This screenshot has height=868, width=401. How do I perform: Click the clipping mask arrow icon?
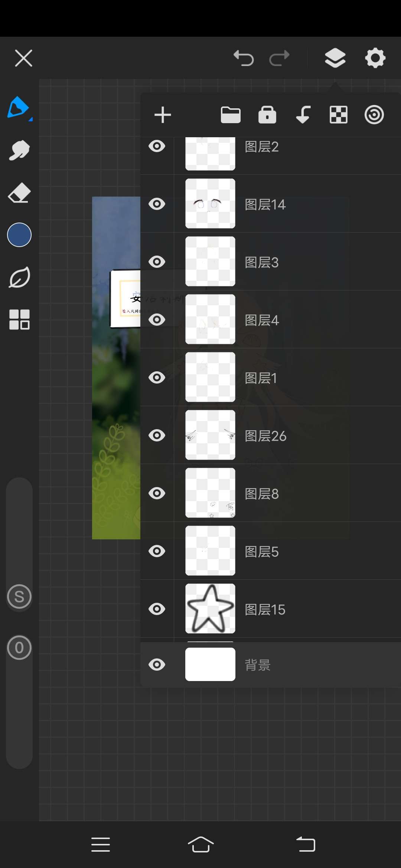click(303, 115)
